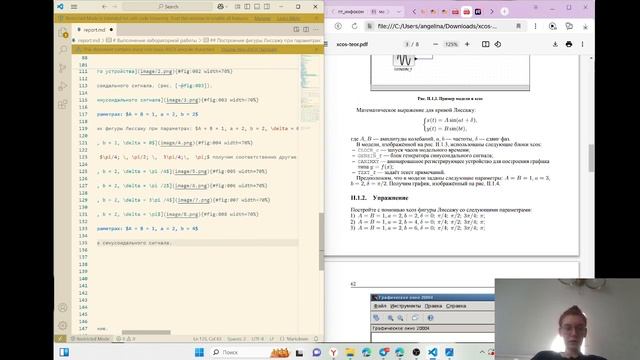Screen dimensions: 640x360
Task: Open browser downloads icon on toolbar
Action: 585,27
